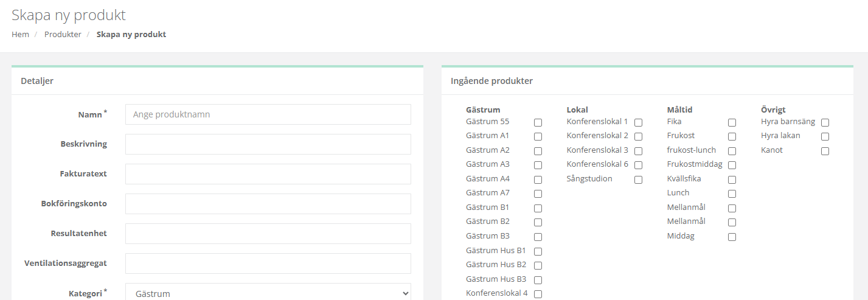Go to Hem via breadcrumb
The height and width of the screenshot is (300, 868).
[20, 35]
